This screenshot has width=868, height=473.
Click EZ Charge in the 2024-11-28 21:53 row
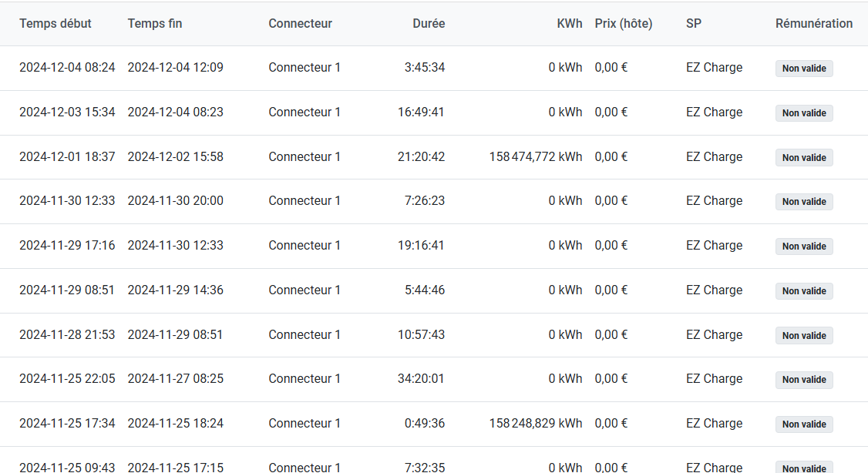[714, 335]
